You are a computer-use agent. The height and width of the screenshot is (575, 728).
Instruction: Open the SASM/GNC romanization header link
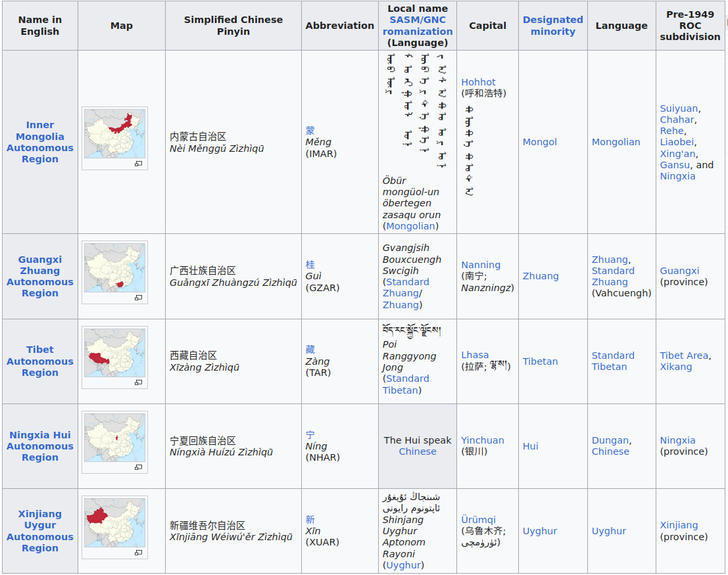point(418,26)
